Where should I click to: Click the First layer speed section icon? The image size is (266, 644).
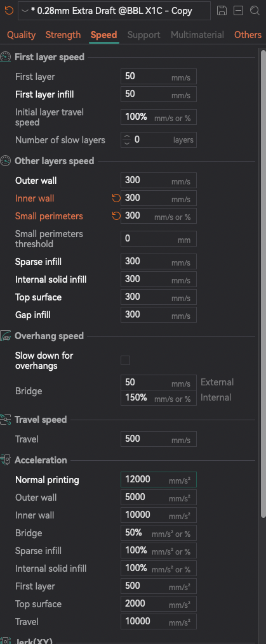point(5,57)
